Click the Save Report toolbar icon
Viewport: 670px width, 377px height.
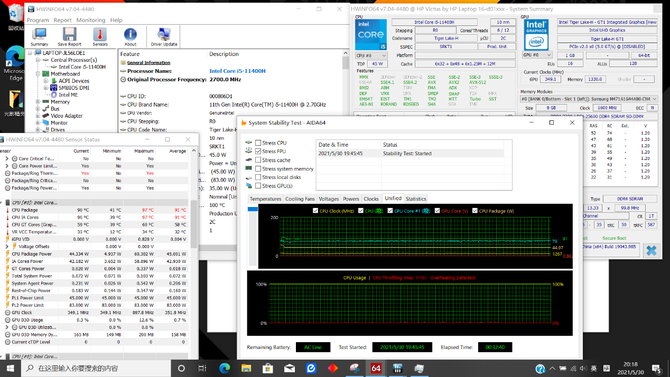69,37
